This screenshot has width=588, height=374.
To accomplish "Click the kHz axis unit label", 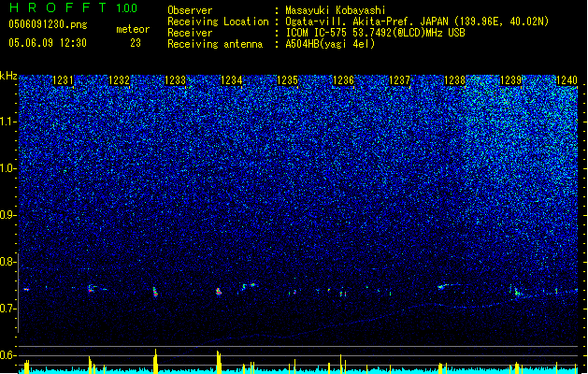I will (x=8, y=76).
